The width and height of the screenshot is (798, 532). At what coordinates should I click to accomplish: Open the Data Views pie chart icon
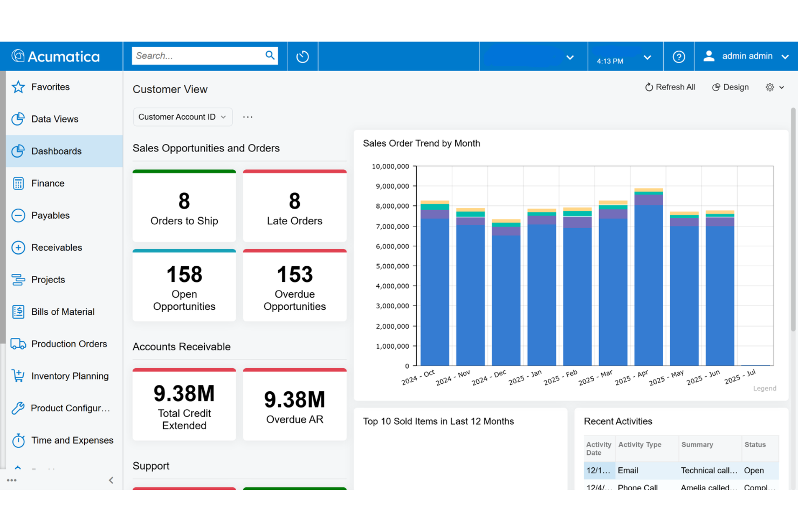pos(18,119)
